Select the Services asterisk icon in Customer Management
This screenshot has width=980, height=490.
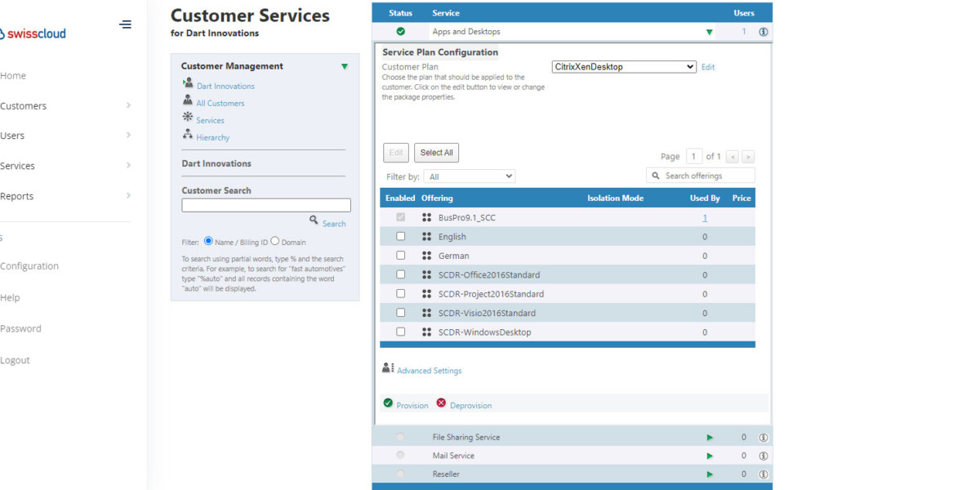(189, 119)
